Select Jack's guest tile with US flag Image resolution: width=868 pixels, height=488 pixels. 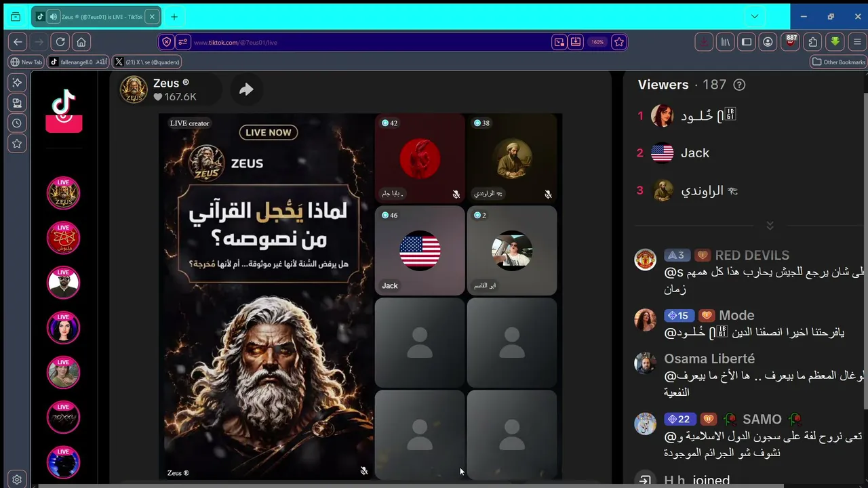point(420,251)
